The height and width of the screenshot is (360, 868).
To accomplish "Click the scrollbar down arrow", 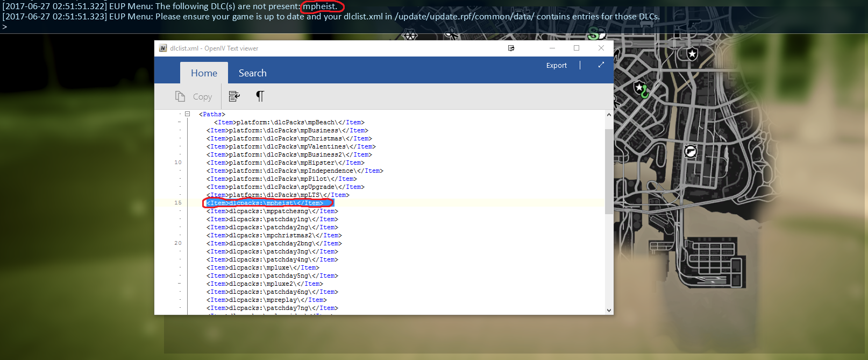I will point(609,310).
